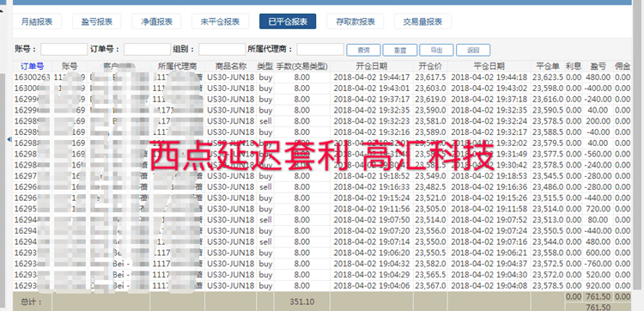Click the 重置 button

click(400, 50)
